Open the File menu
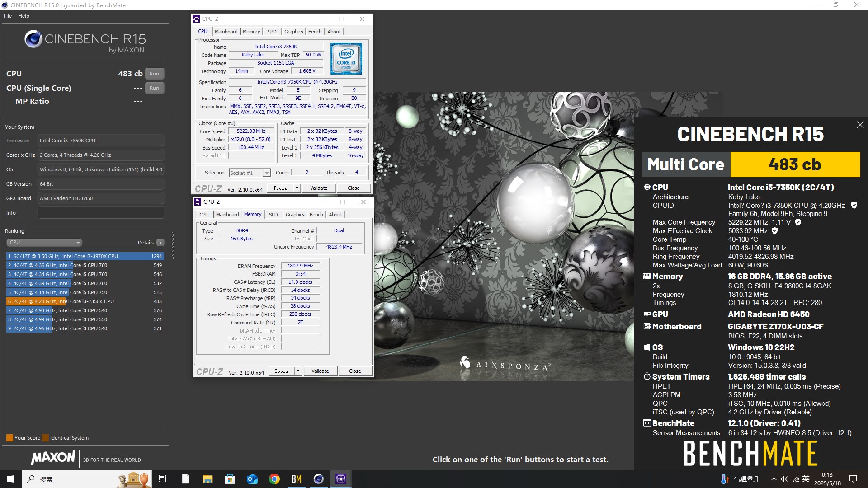This screenshot has width=868, height=488. click(8, 16)
